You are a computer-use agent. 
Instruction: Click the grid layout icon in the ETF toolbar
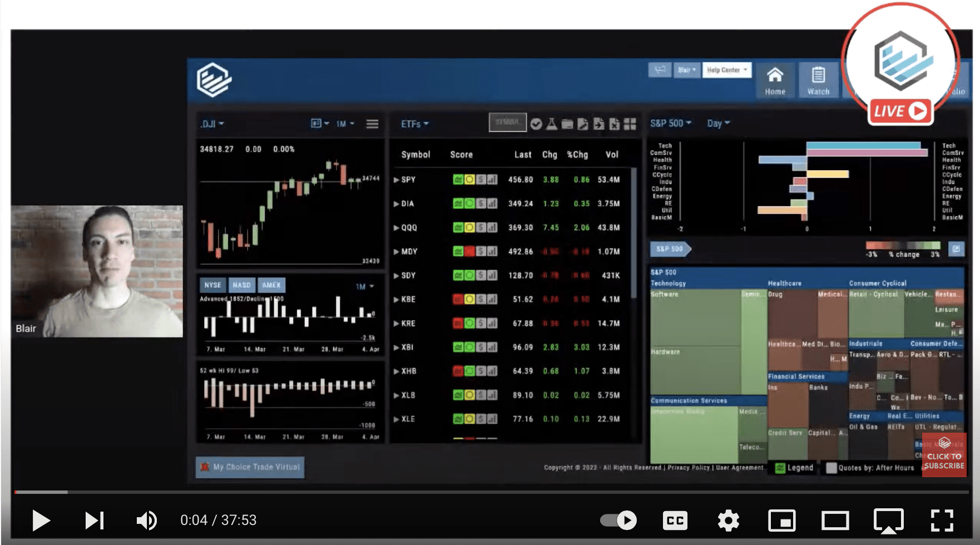629,123
